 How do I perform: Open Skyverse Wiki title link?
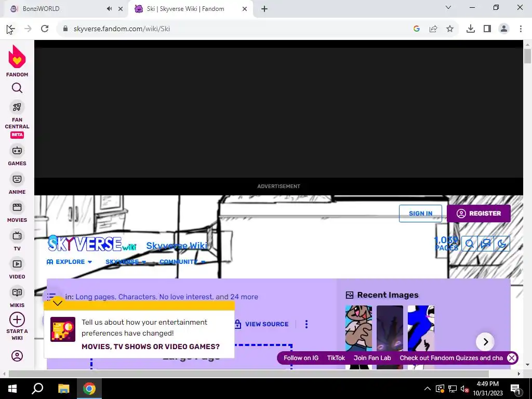tap(177, 246)
